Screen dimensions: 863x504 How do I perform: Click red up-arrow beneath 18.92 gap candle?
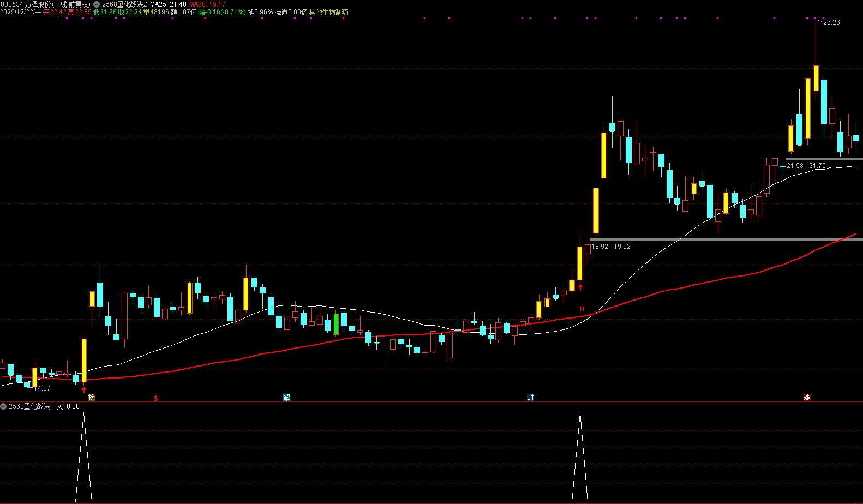click(580, 287)
